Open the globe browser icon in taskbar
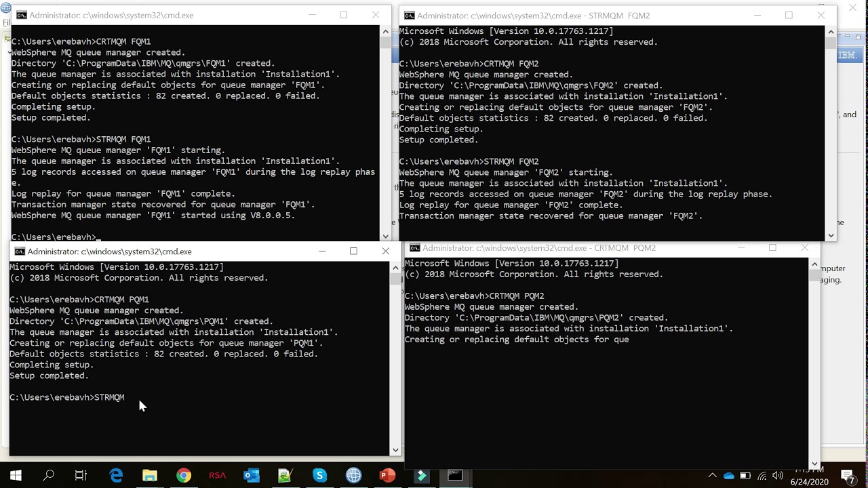The image size is (868, 488). click(353, 475)
